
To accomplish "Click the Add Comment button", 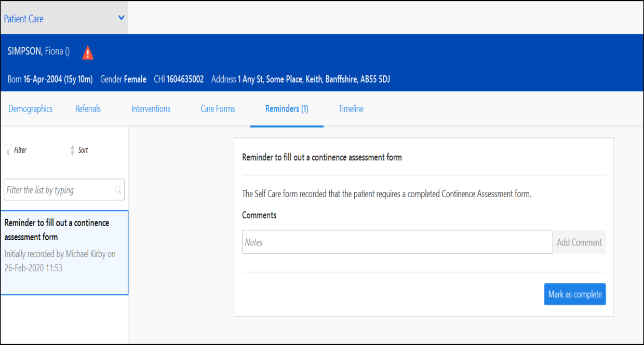I will (579, 242).
